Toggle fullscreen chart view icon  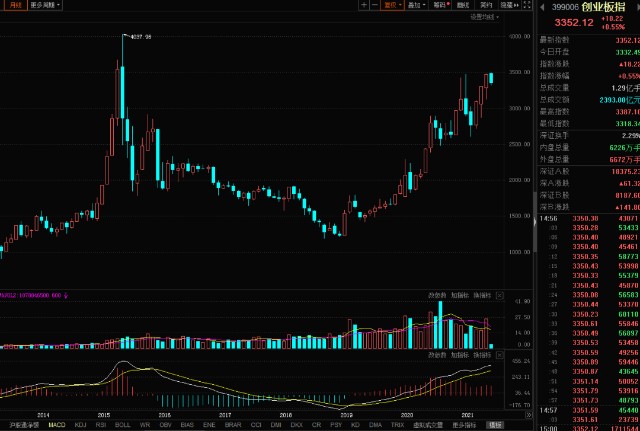[x=527, y=5]
